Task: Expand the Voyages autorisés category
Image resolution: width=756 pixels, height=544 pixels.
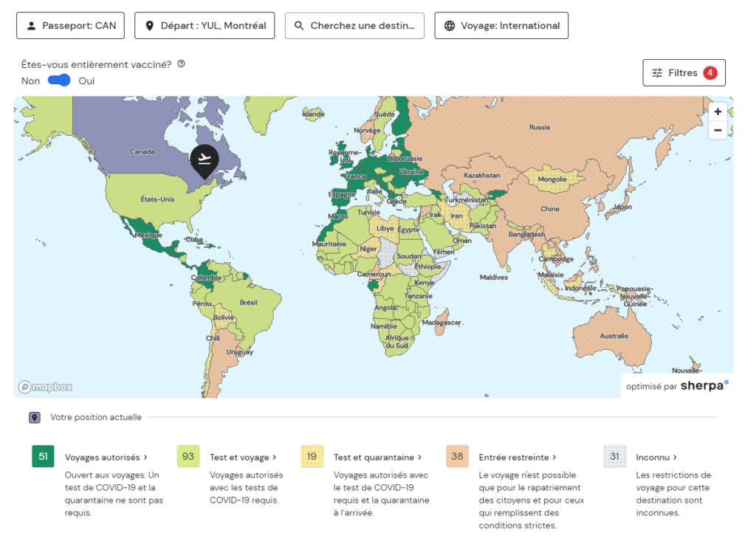Action: [106, 458]
